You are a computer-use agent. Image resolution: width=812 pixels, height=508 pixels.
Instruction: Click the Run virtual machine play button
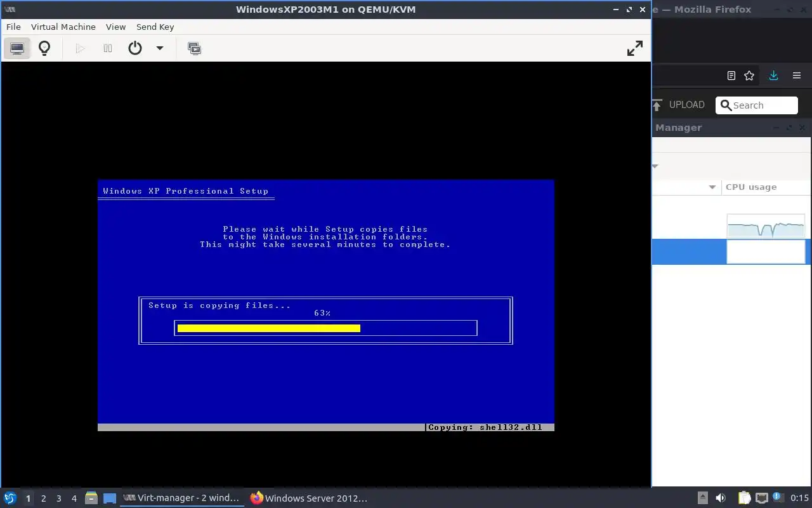tap(80, 48)
